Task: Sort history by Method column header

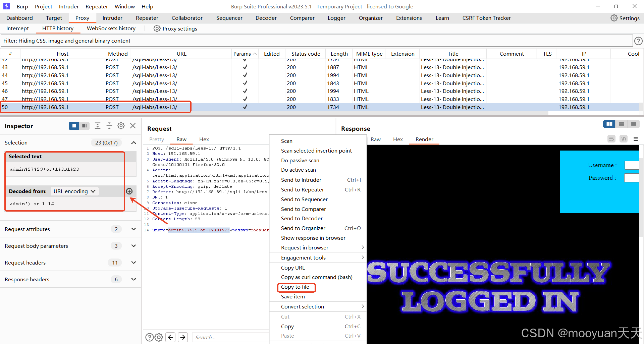Action: click(x=118, y=54)
